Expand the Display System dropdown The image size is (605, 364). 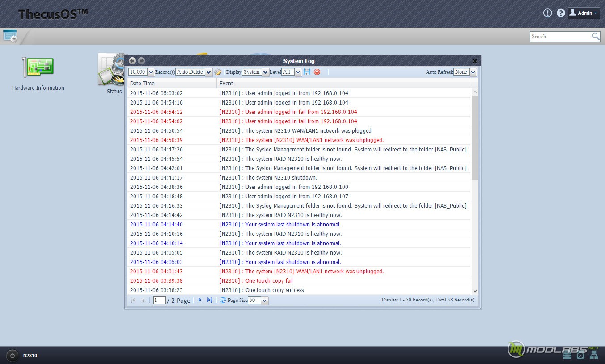(x=265, y=72)
